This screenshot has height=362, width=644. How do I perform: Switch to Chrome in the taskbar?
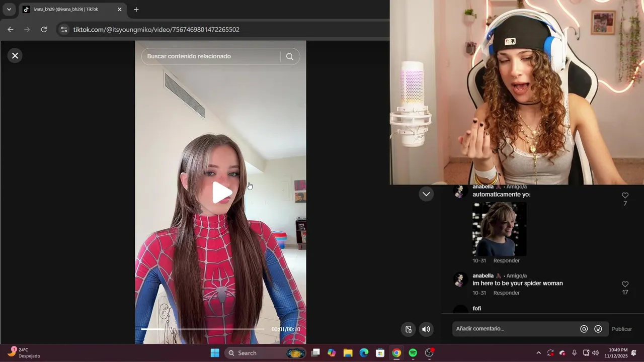[x=396, y=353]
